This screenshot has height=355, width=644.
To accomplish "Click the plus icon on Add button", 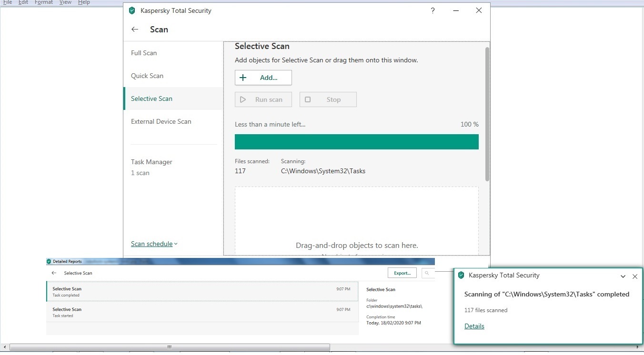I will (243, 78).
